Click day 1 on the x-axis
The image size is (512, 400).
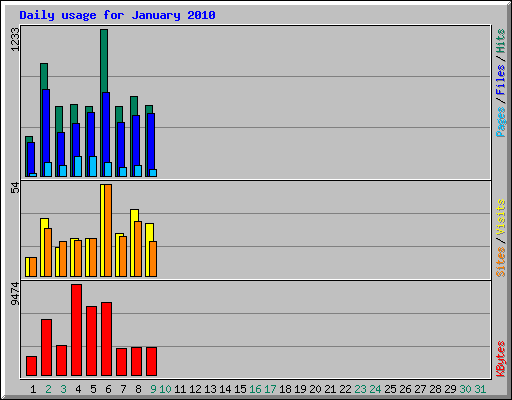(x=33, y=389)
